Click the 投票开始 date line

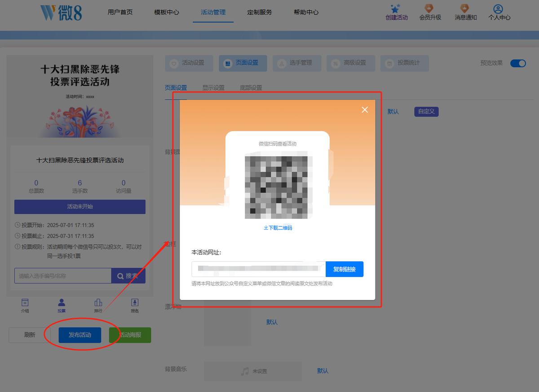54,225
